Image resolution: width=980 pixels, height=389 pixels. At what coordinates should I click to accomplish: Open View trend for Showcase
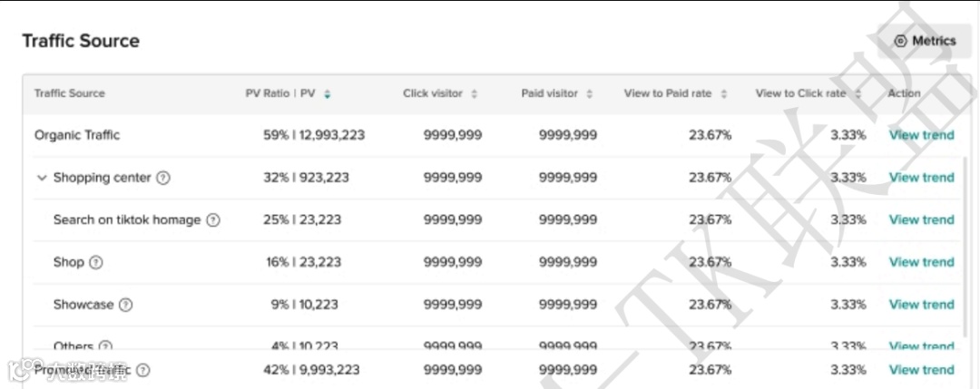coord(921,305)
